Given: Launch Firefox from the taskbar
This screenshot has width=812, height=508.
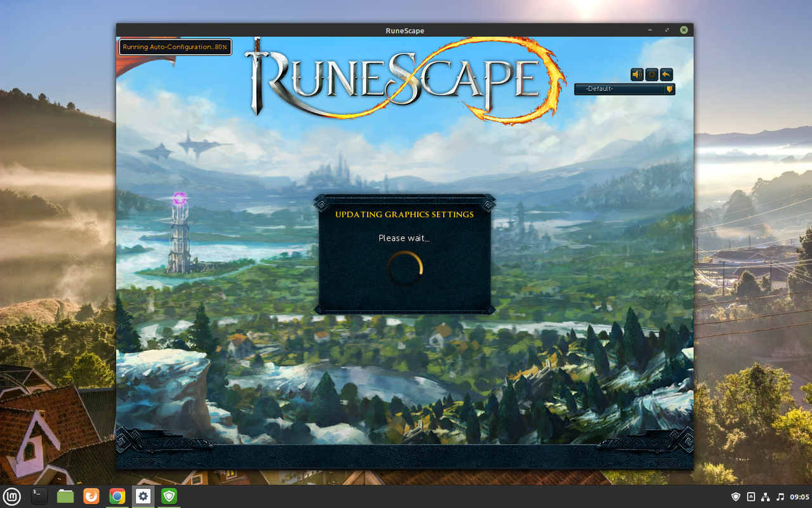Looking at the screenshot, I should click(x=91, y=496).
